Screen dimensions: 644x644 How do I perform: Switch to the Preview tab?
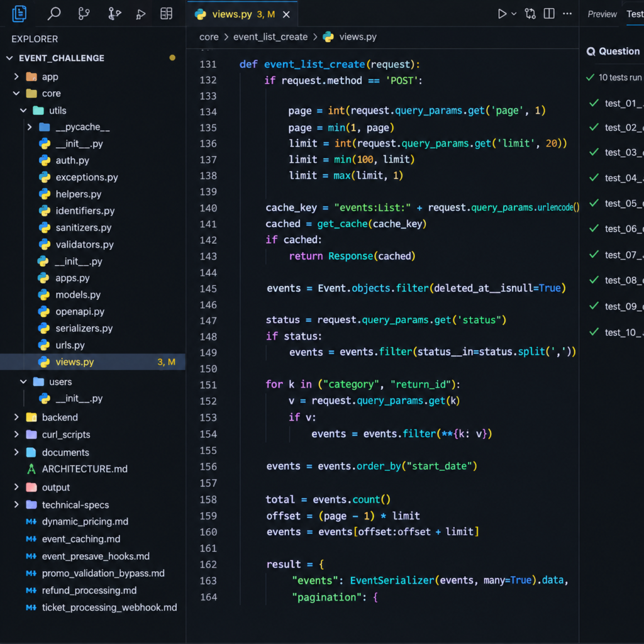coord(602,14)
